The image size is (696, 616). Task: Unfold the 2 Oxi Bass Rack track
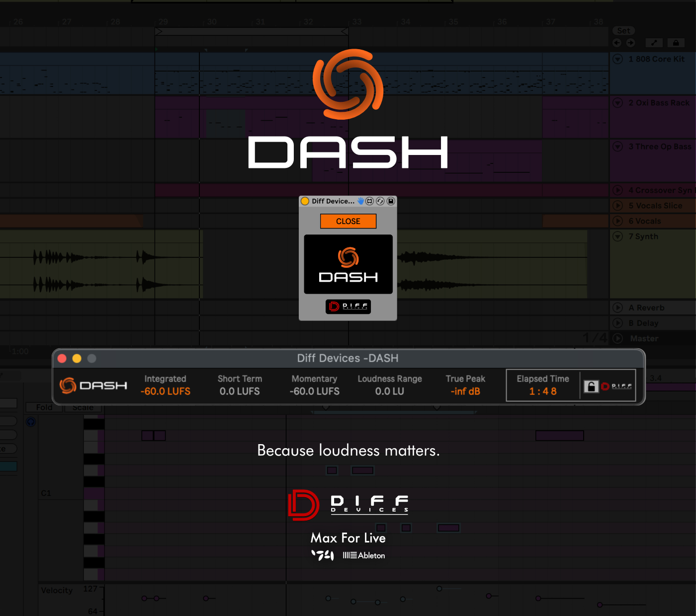(618, 103)
